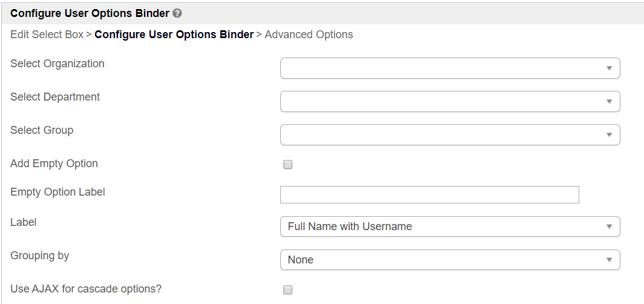Click the 'Label' field caption text
This screenshot has width=644, height=304.
pyautogui.click(x=24, y=222)
